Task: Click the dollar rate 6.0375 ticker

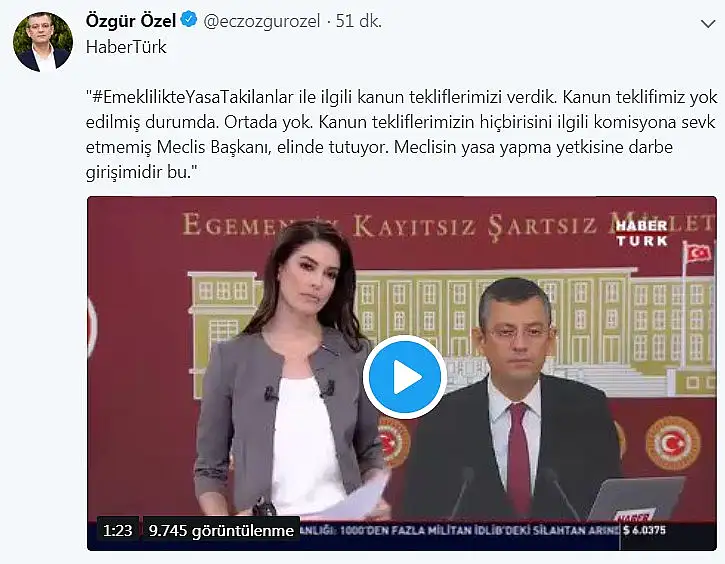Action: [x=645, y=530]
